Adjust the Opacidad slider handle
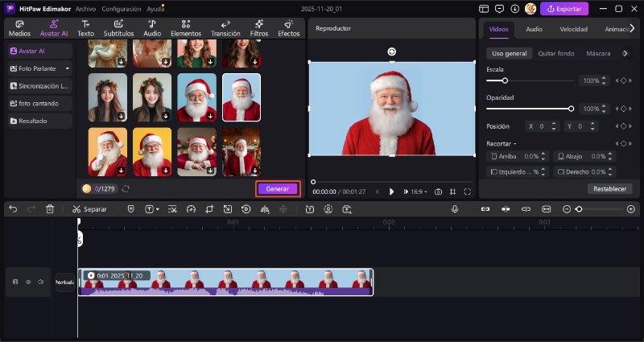Viewport: 644px width, 342px height. (x=571, y=109)
